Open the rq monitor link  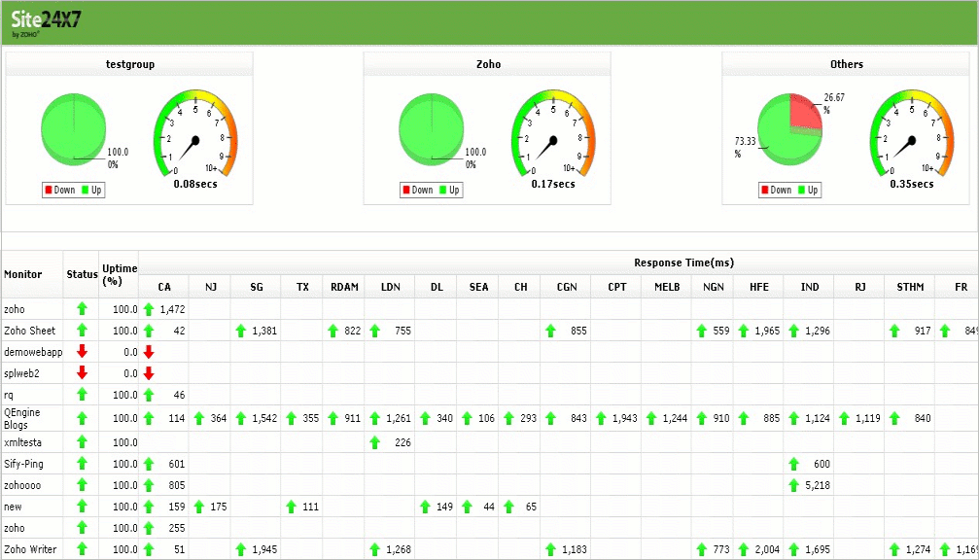pyautogui.click(x=8, y=395)
